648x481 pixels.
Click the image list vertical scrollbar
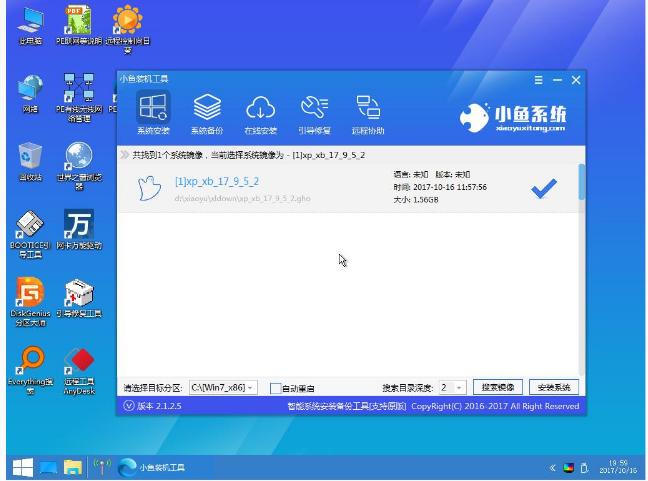582,183
